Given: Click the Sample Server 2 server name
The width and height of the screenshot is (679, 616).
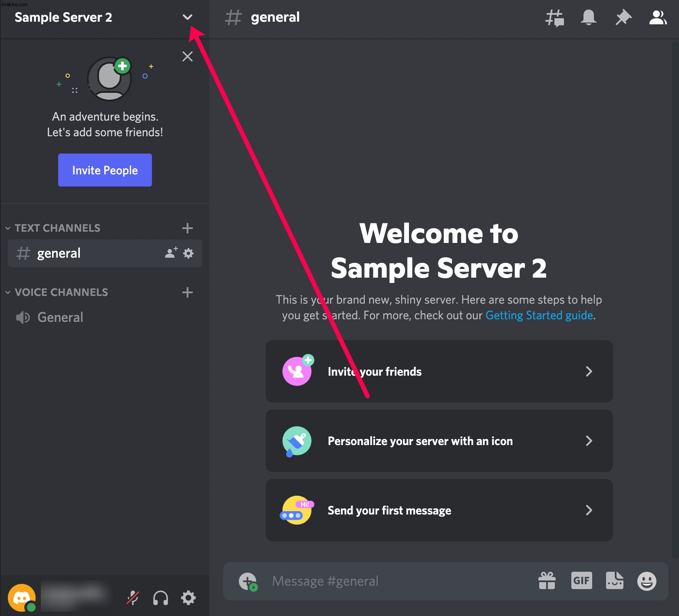Looking at the screenshot, I should pyautogui.click(x=63, y=17).
